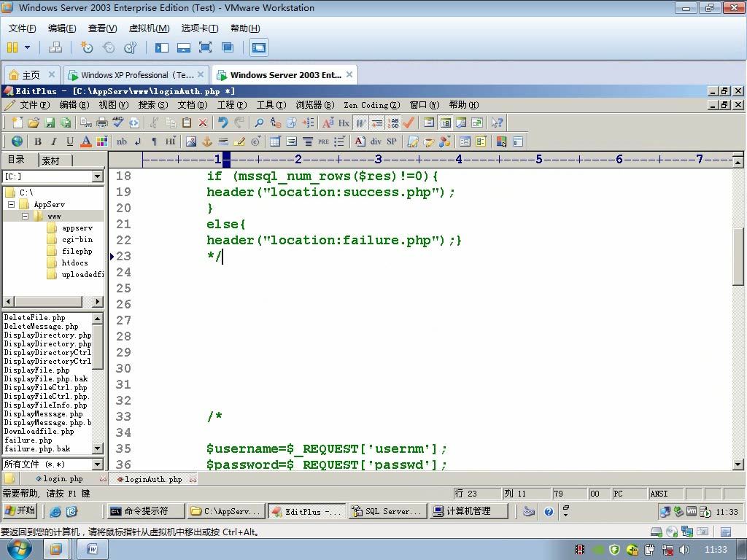Screen dimensions: 747x560
Task: Insert PRE tag
Action: [x=323, y=141]
